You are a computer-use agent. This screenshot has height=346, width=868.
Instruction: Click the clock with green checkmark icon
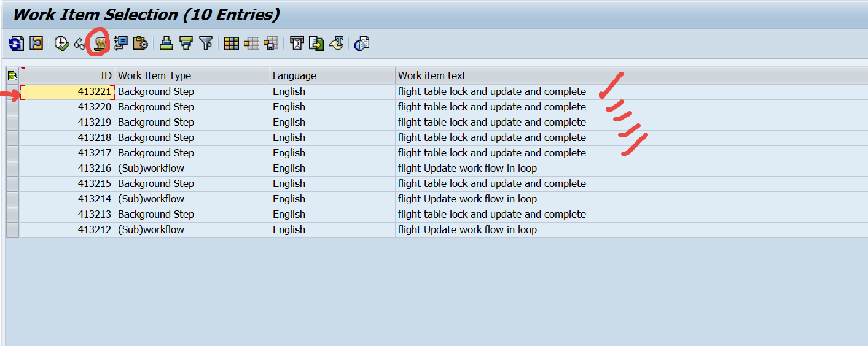(61, 44)
